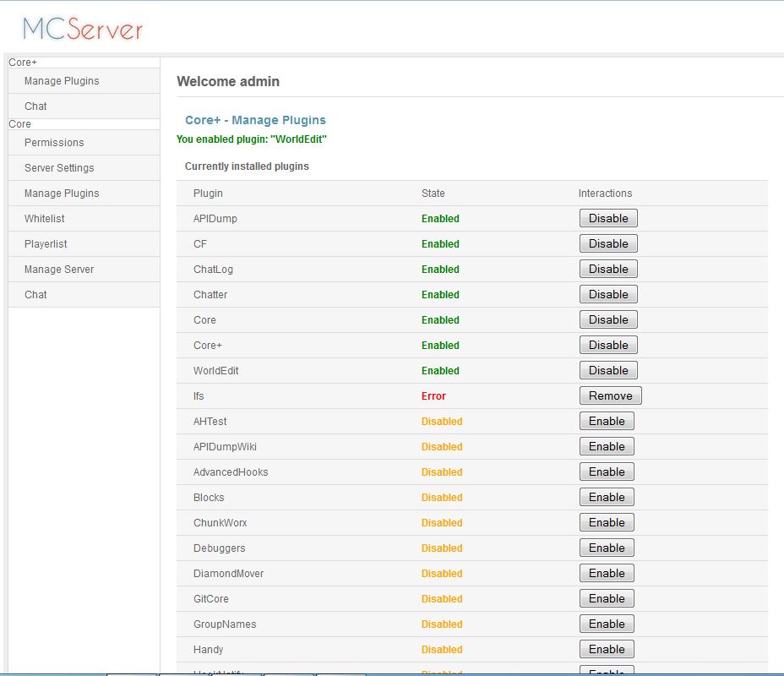Open Chat under the Core+ section
The height and width of the screenshot is (676, 784).
click(x=35, y=106)
